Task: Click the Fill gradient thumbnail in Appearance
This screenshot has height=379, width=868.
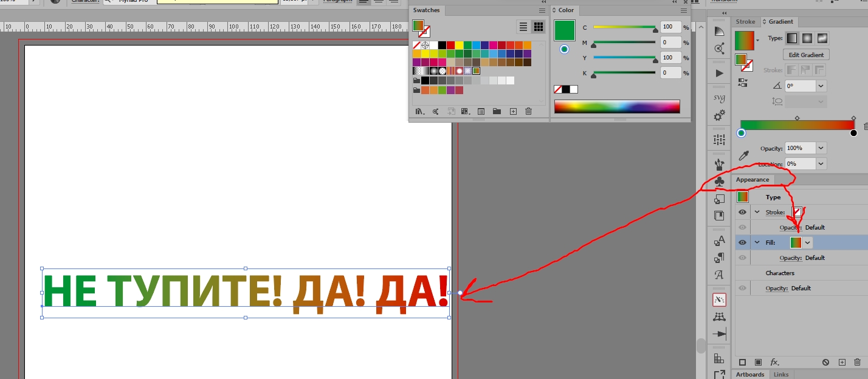Action: tap(796, 242)
